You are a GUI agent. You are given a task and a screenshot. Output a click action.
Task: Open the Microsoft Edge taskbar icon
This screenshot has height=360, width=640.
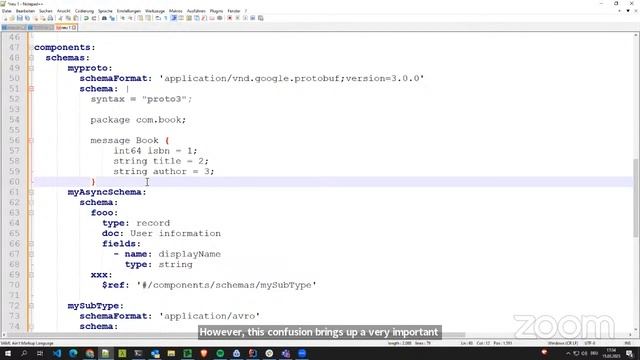coord(73,353)
